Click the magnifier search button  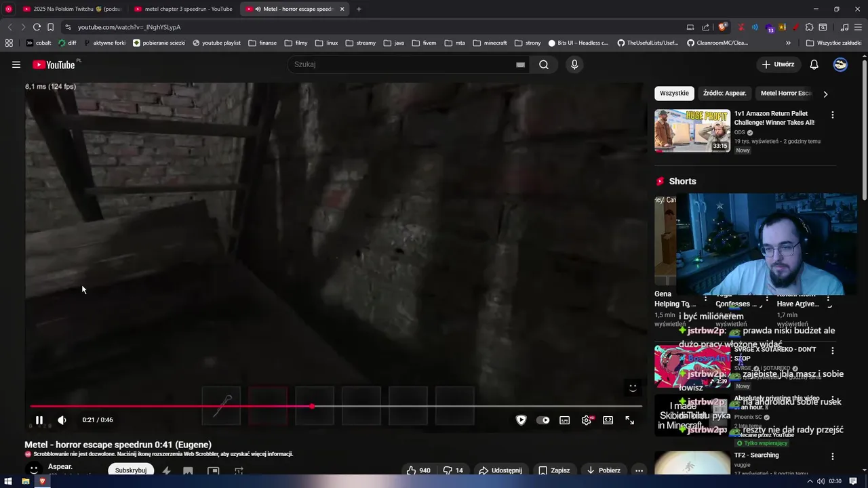point(544,64)
